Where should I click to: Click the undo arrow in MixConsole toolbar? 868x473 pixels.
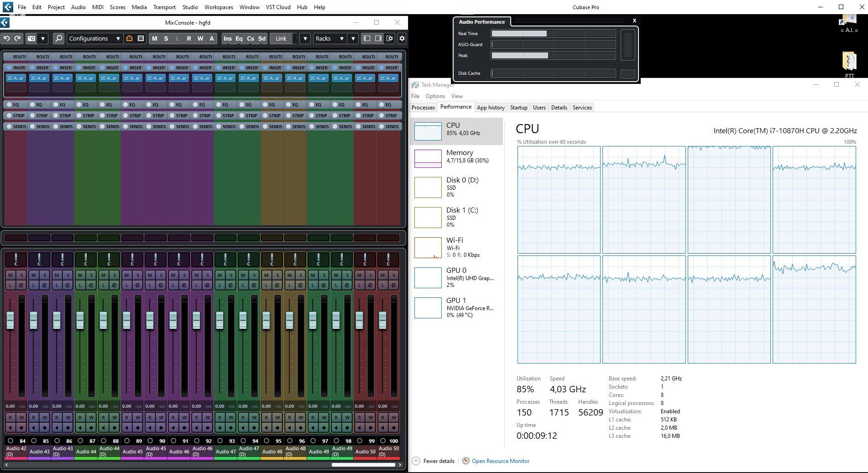[x=6, y=39]
